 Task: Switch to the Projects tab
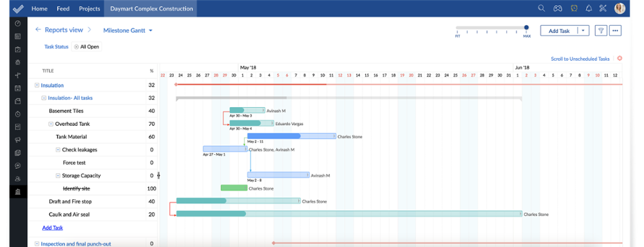coord(90,8)
